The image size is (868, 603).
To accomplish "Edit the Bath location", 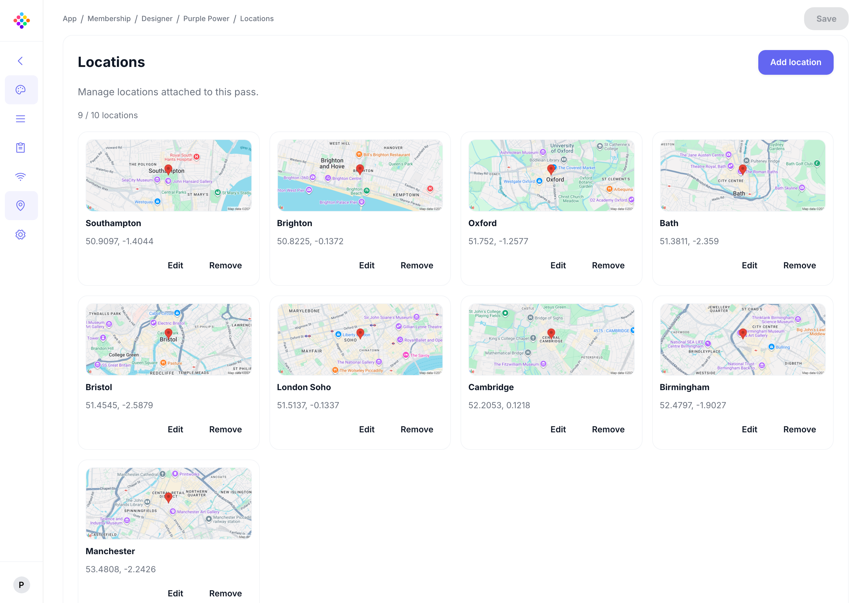I will pyautogui.click(x=749, y=265).
